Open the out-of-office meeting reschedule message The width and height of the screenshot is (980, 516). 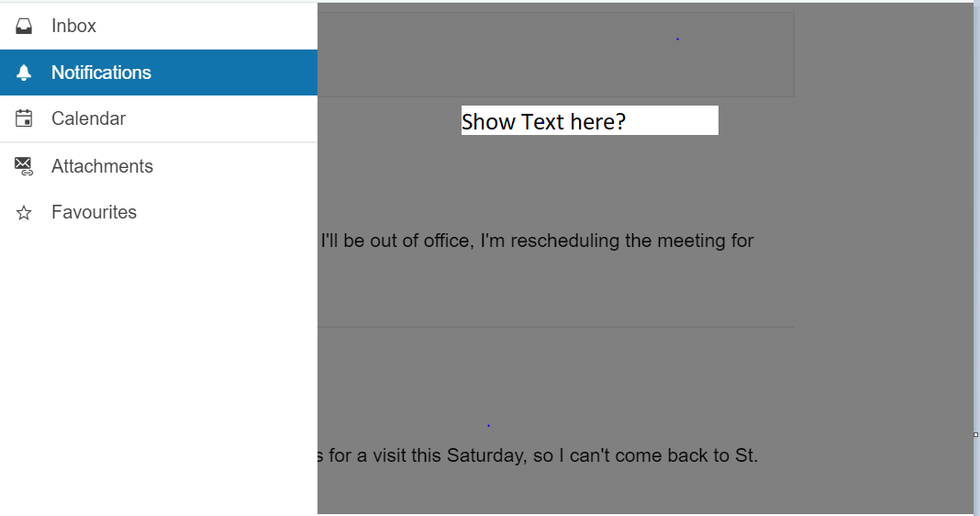tap(537, 241)
